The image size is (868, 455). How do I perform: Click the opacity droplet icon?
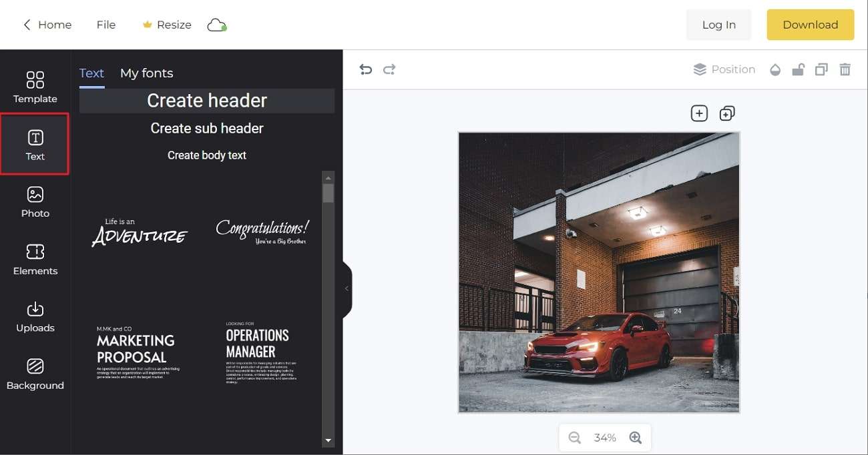775,69
